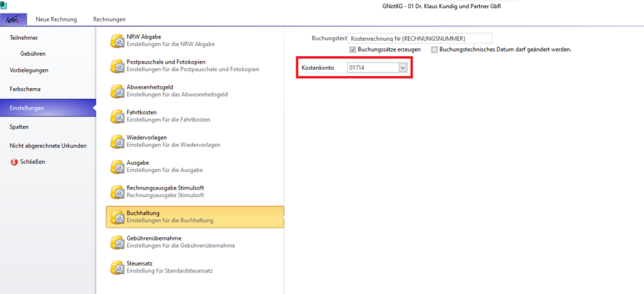This screenshot has width=644, height=294.
Task: Click the Steuersatz settings icon
Action: pos(117,267)
